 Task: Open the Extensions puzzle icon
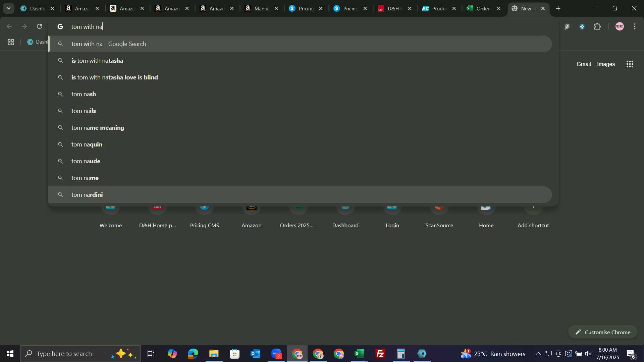597,26
